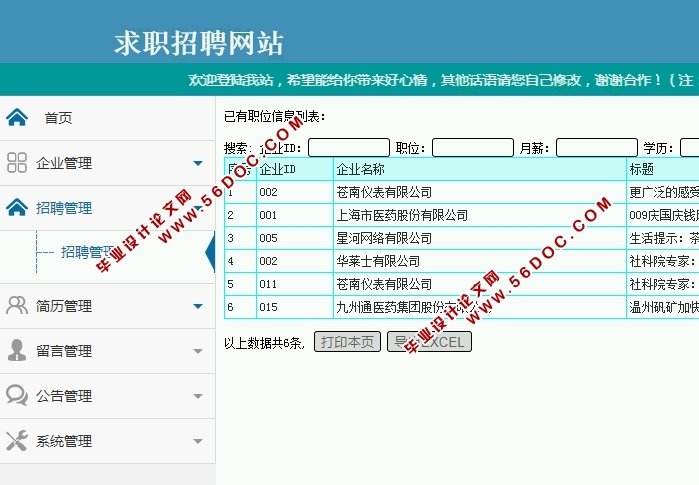Select 九州通医药集团 company cell
Viewport: 699px width, 485px height.
click(480, 307)
